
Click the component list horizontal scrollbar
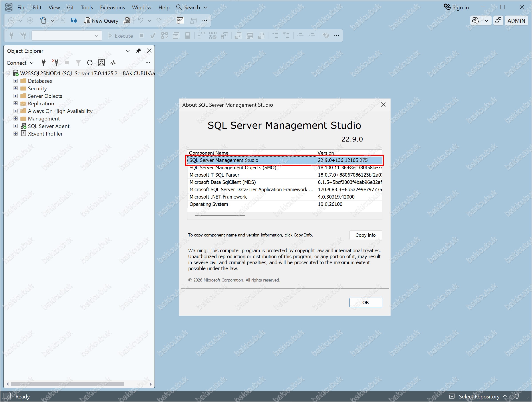pyautogui.click(x=220, y=216)
